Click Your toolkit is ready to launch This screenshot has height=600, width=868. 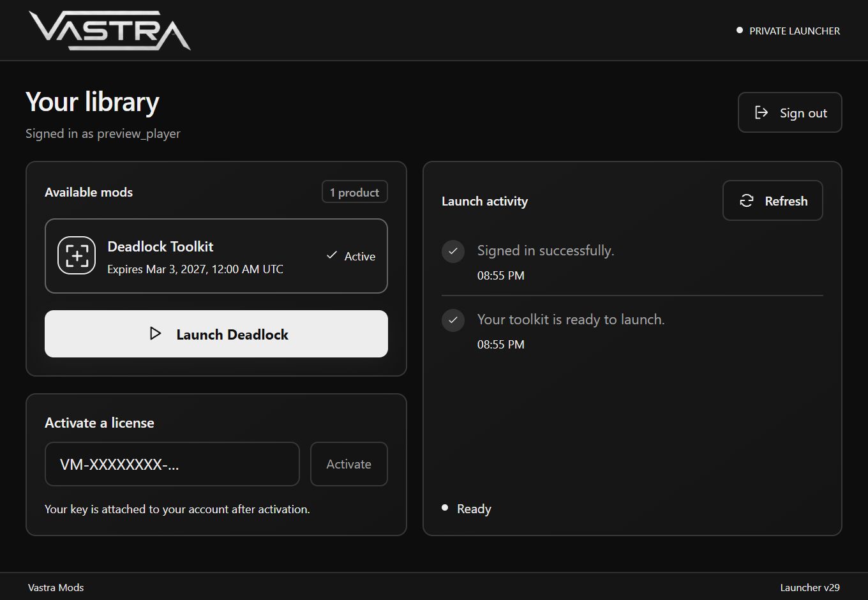point(571,320)
